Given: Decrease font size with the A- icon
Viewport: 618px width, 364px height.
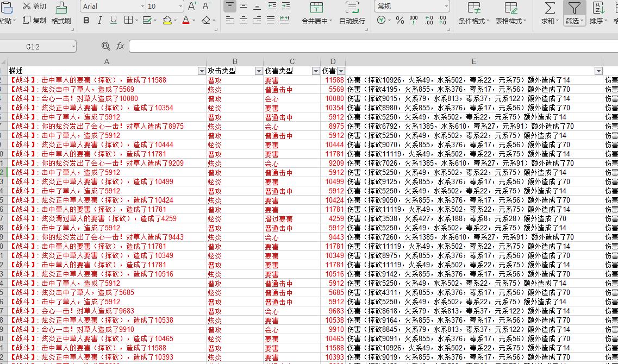Looking at the screenshot, I should click(x=206, y=6).
